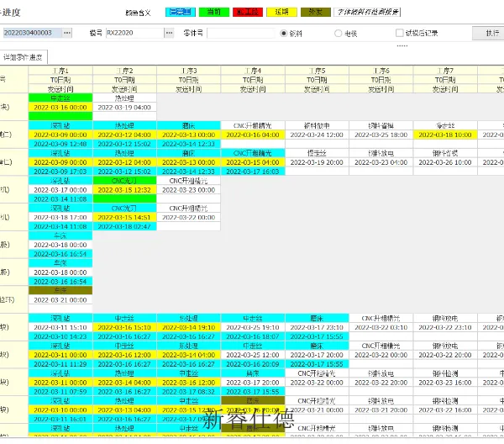Screen dimensions: 504x444
Task: Select cell 2022-03-18 02:47
Action: 124,226
